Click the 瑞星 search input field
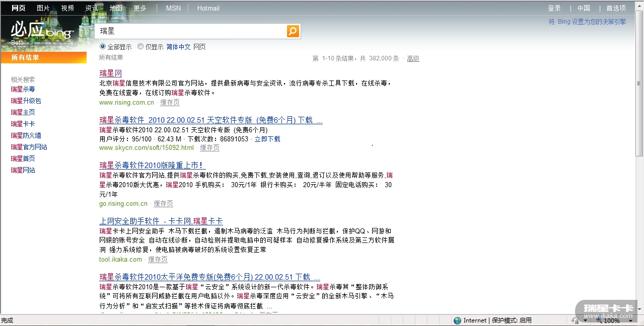This screenshot has width=644, height=326. tap(190, 31)
